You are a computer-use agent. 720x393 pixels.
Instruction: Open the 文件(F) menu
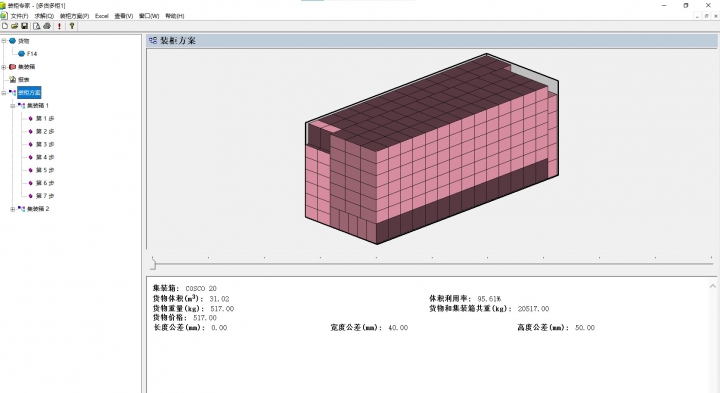pyautogui.click(x=19, y=16)
